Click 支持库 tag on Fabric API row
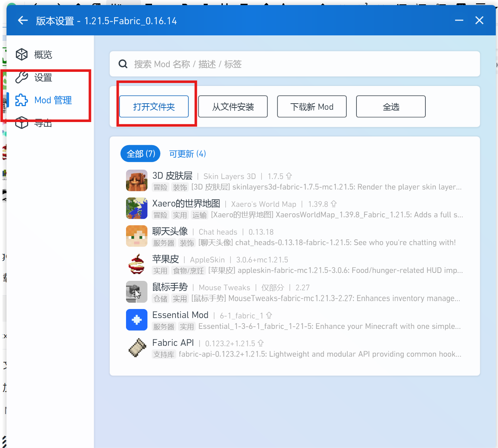Screen dimensions: 498x448 pyautogui.click(x=164, y=354)
